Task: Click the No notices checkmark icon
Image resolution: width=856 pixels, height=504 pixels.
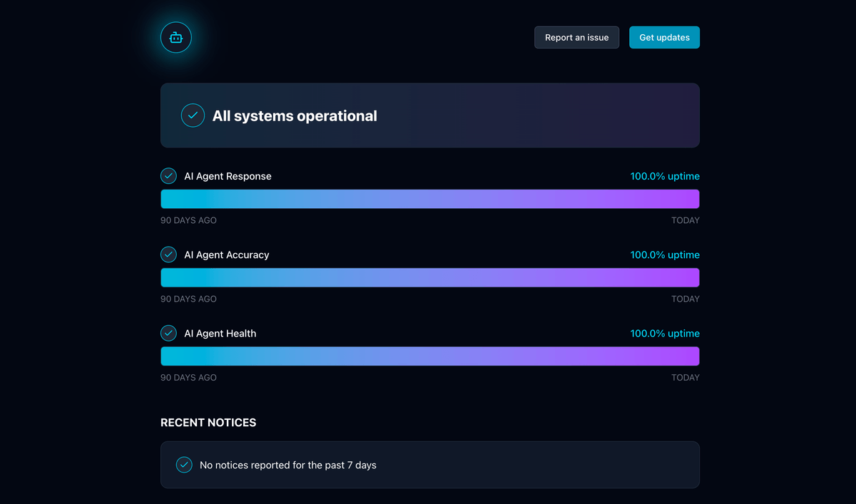Action: click(184, 465)
